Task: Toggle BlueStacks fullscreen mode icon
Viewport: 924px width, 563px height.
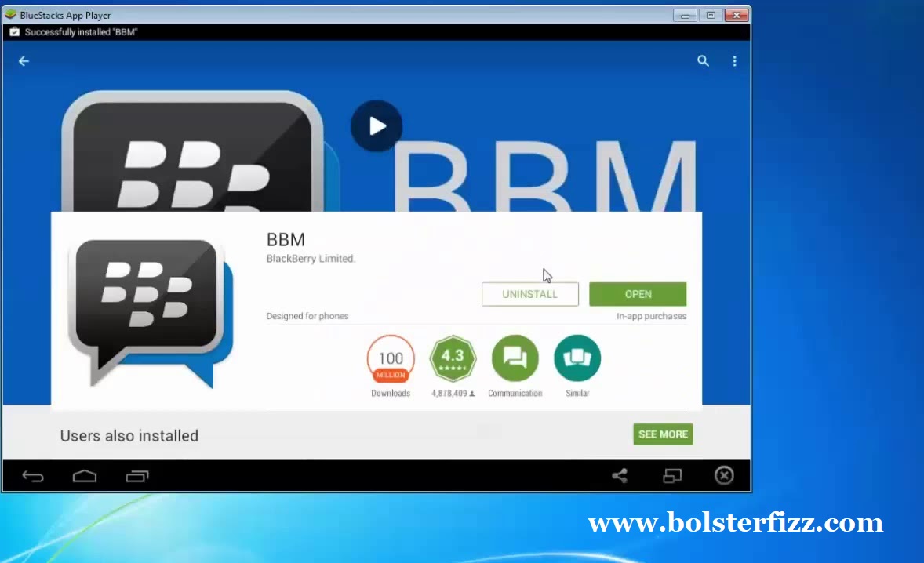Action: (672, 475)
